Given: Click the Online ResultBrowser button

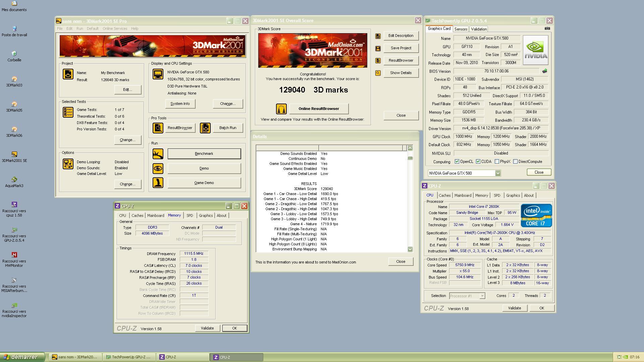Looking at the screenshot, I should tap(319, 109).
